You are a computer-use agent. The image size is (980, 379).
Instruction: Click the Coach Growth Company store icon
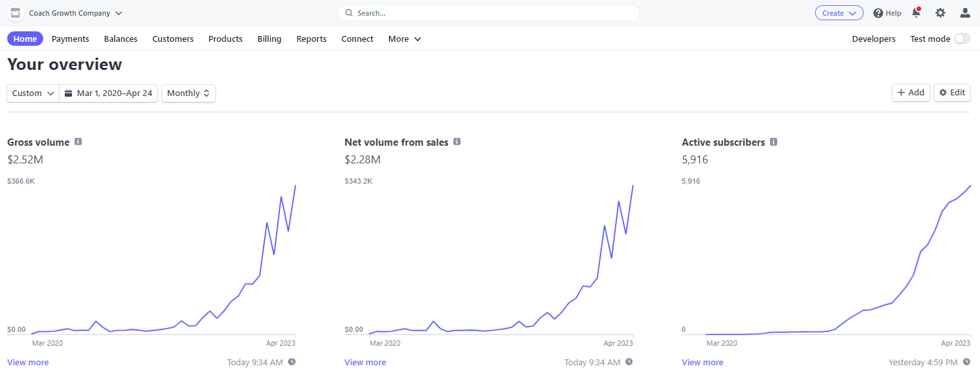15,13
